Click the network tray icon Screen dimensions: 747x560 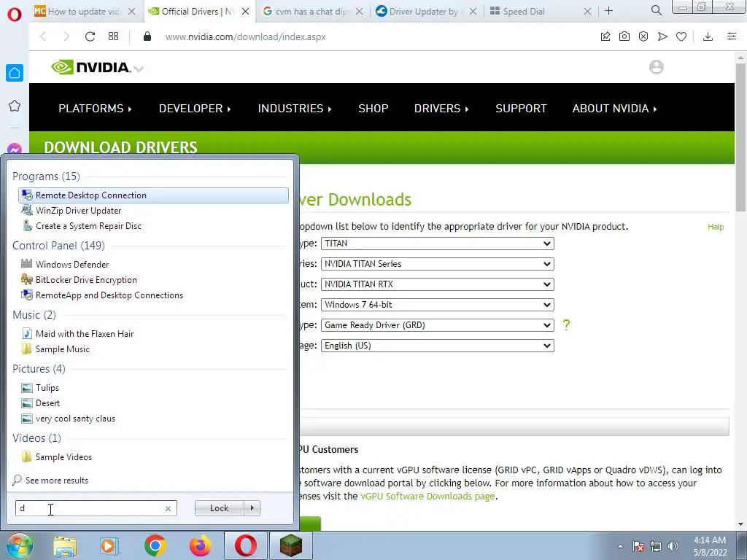656,546
